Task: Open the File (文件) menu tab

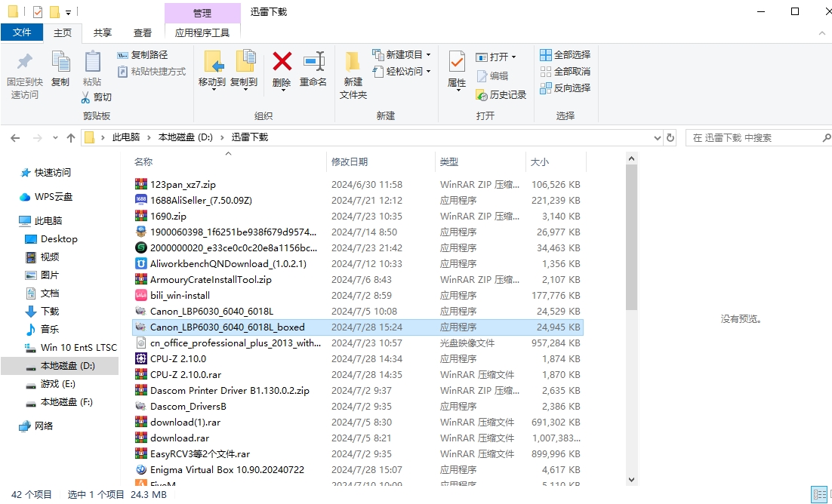Action: click(x=22, y=32)
